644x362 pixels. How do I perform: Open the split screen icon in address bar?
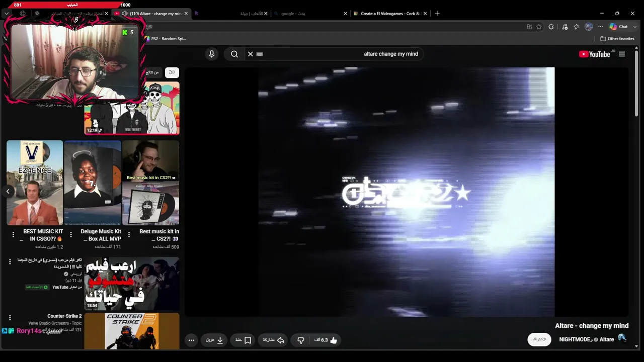(x=529, y=27)
